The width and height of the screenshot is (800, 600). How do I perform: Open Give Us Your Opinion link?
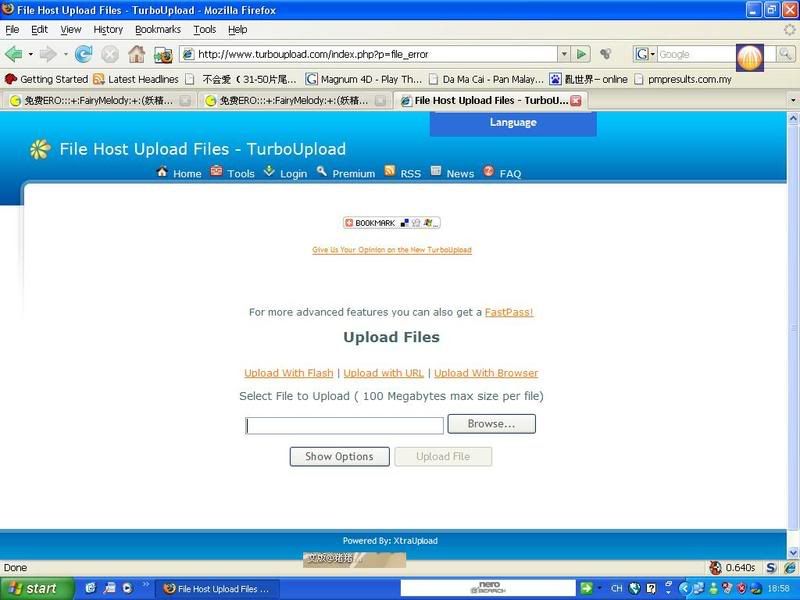(x=392, y=250)
